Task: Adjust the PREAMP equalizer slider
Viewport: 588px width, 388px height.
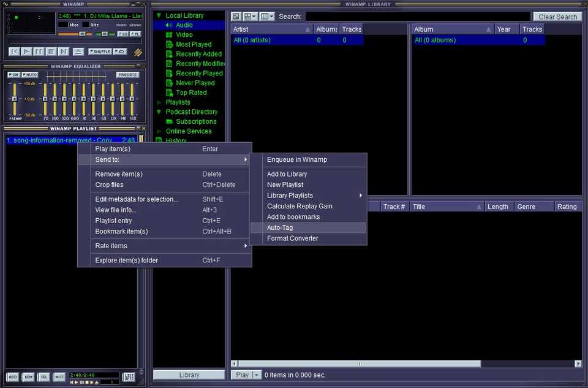Action: [15, 99]
